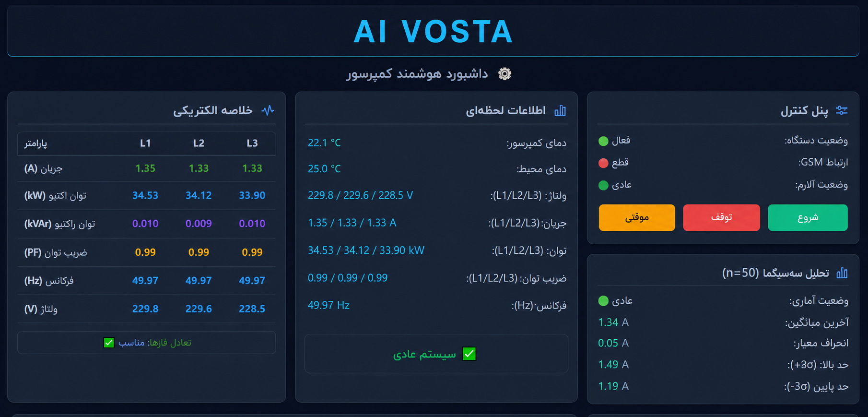The width and height of the screenshot is (868, 417).
Task: Click the current reading 1.35 / 1.33 / 1.33 A
Action: click(x=352, y=223)
